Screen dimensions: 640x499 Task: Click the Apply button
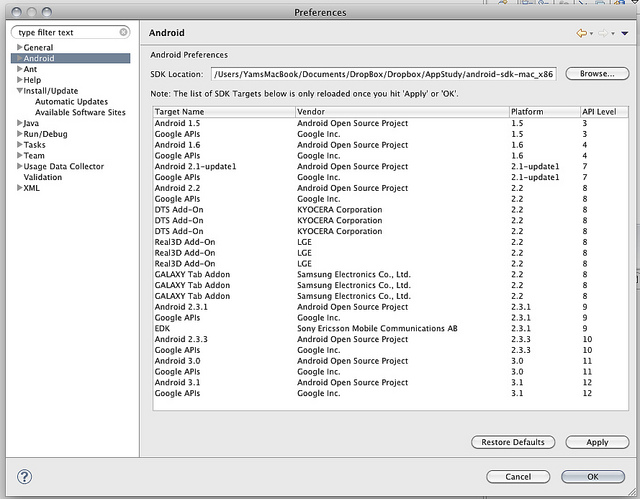[597, 442]
